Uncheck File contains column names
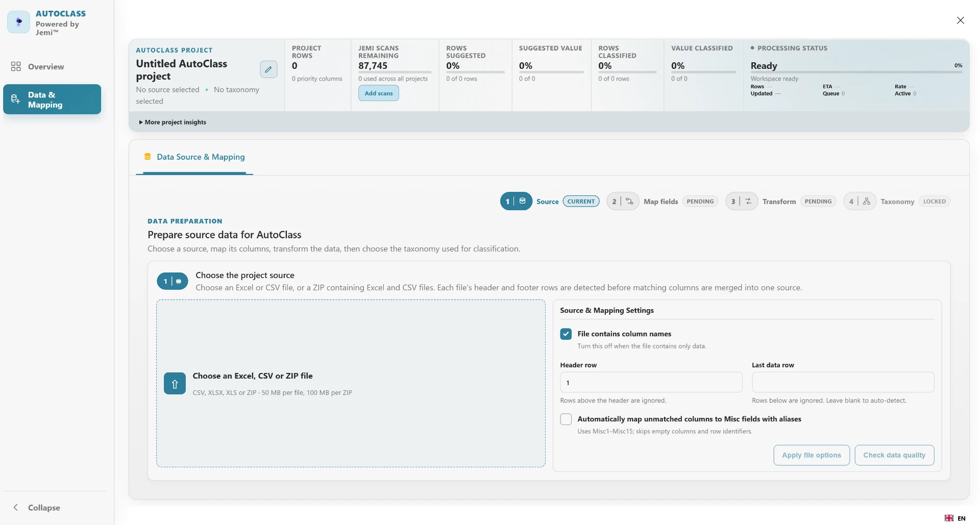Image resolution: width=980 pixels, height=525 pixels. [566, 334]
